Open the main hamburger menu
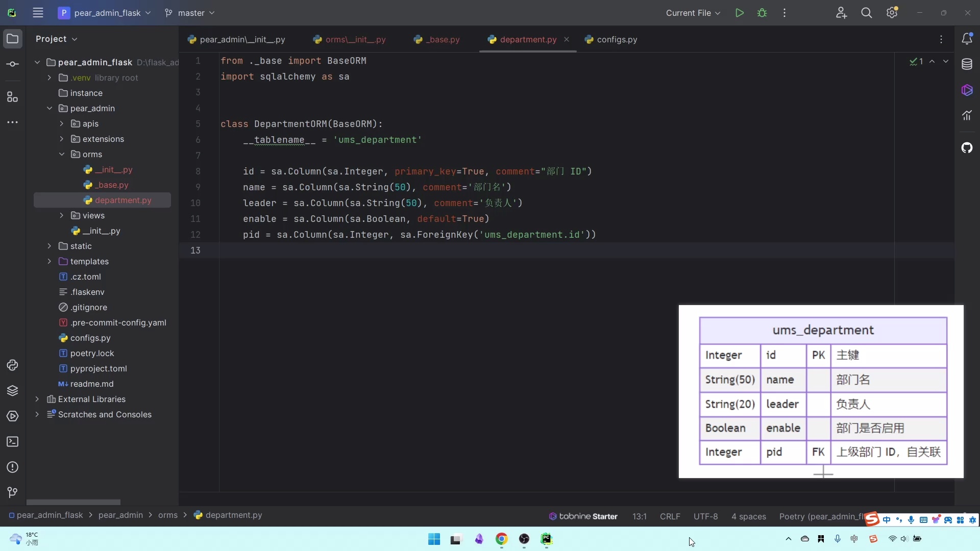The height and width of the screenshot is (551, 980). point(38,13)
